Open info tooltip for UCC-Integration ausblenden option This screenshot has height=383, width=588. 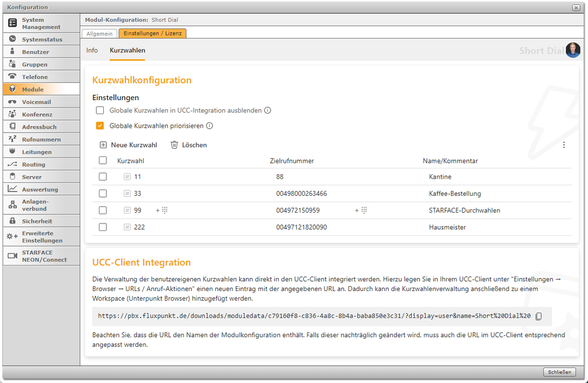coord(268,110)
